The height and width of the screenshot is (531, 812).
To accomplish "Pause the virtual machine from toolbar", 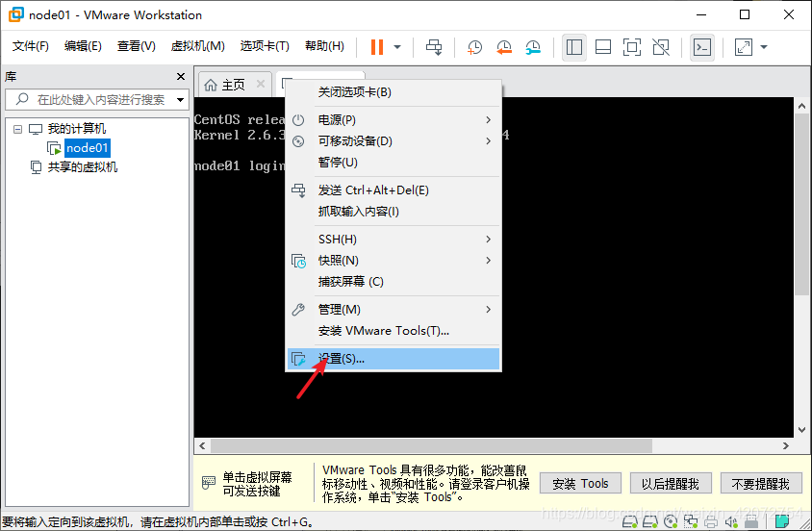I will tap(377, 47).
